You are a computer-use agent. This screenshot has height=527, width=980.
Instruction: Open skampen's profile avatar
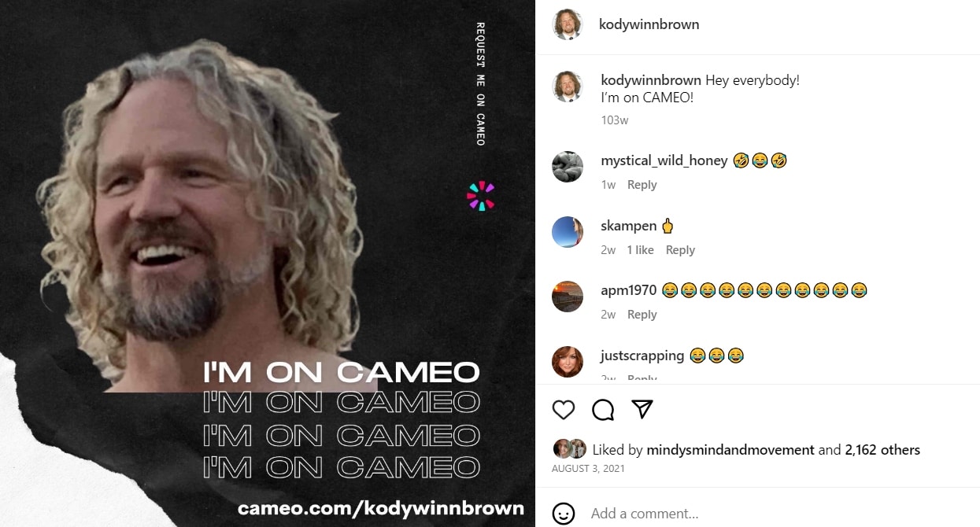pos(568,232)
